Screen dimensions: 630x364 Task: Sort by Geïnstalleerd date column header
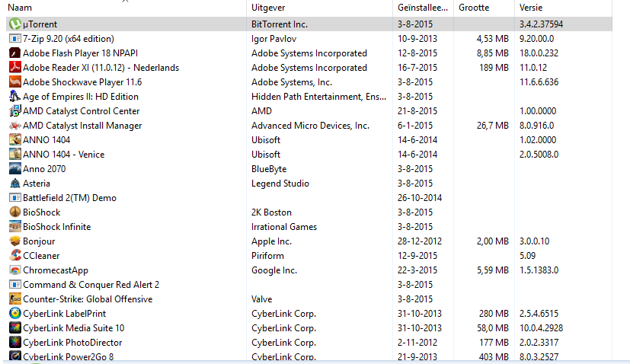pos(423,8)
